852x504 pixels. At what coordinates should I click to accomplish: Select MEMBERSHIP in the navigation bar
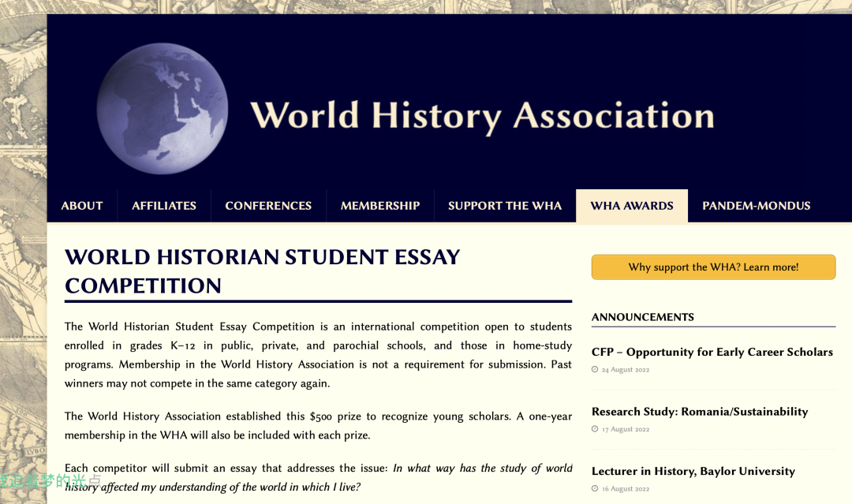coord(380,206)
